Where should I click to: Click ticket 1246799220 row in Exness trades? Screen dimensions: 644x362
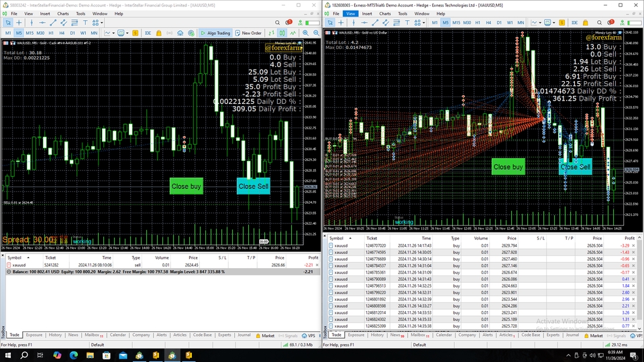point(482,293)
